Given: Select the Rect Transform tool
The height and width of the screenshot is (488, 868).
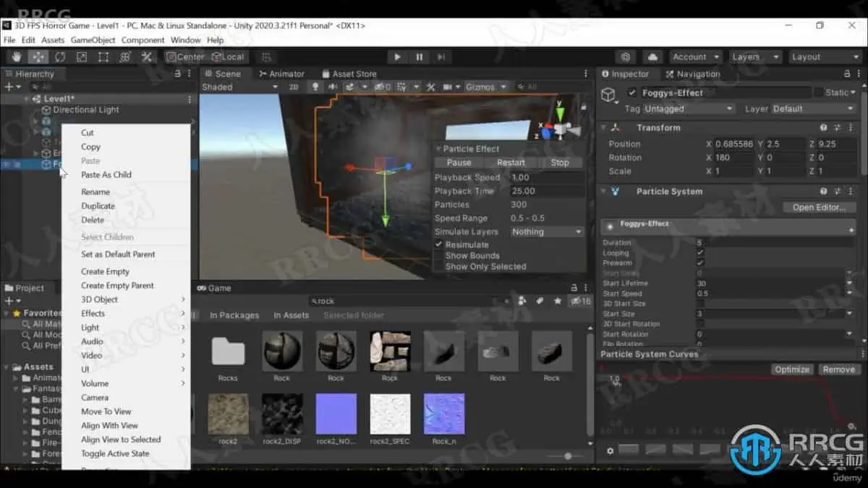Looking at the screenshot, I should (103, 57).
